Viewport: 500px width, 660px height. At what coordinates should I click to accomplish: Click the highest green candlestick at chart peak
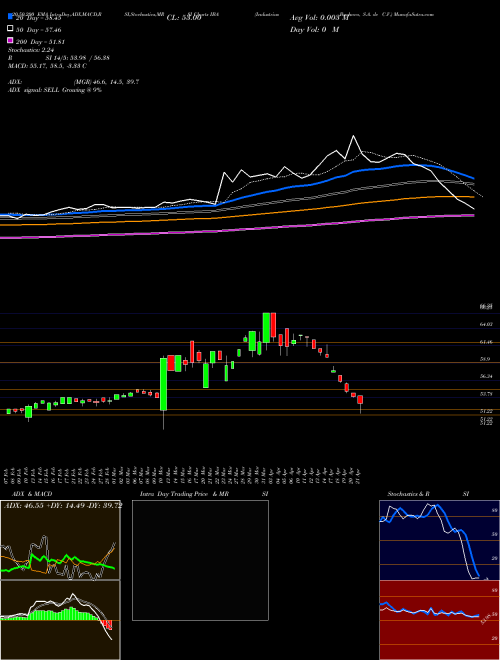click(266, 327)
